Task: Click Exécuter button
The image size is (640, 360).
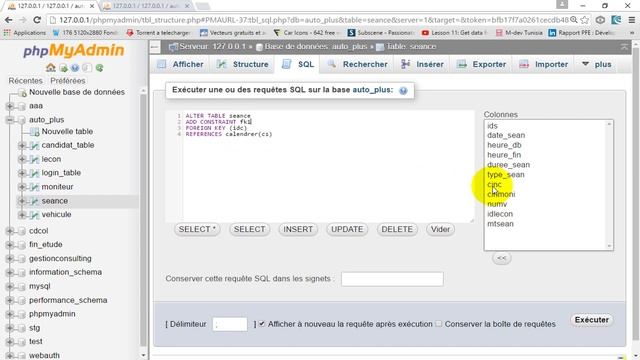Action: point(591,320)
